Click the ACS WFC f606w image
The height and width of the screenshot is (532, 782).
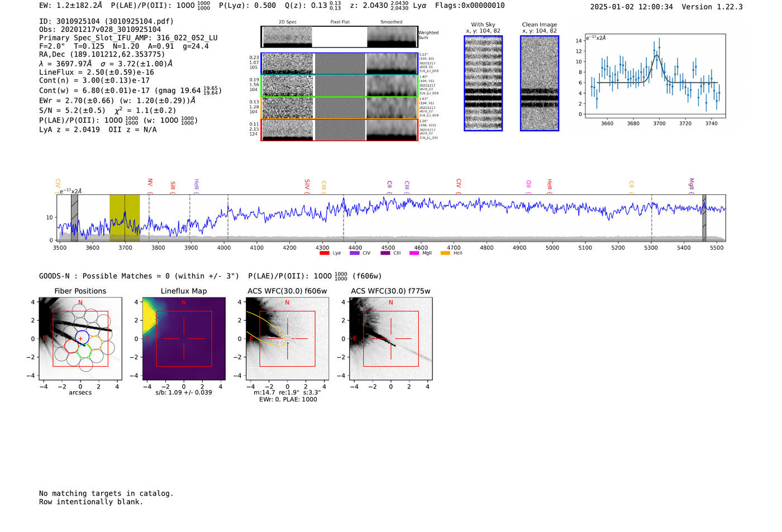point(288,338)
